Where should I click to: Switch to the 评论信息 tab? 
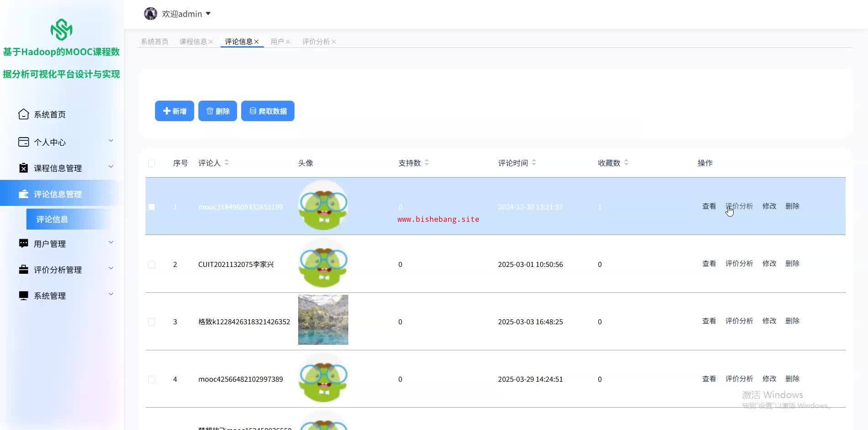(x=238, y=41)
